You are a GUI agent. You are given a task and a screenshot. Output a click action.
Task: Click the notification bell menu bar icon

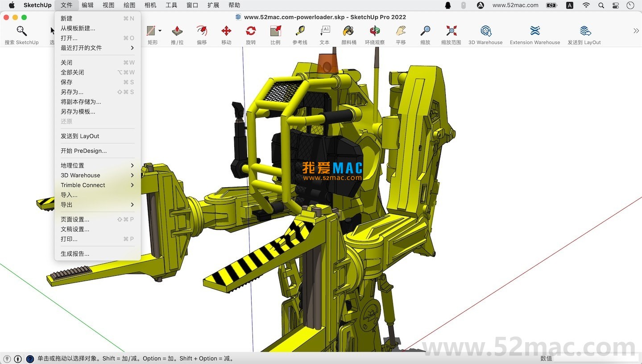pyautogui.click(x=448, y=5)
